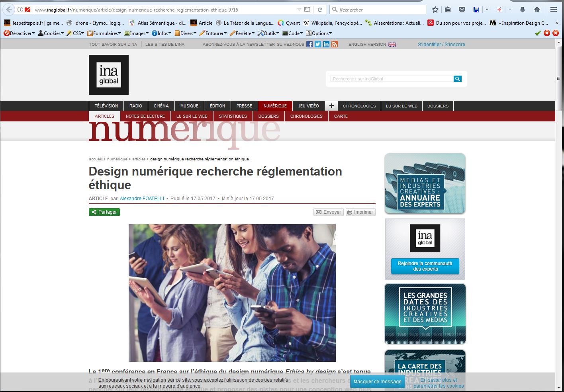Go to the browser home page

(537, 10)
